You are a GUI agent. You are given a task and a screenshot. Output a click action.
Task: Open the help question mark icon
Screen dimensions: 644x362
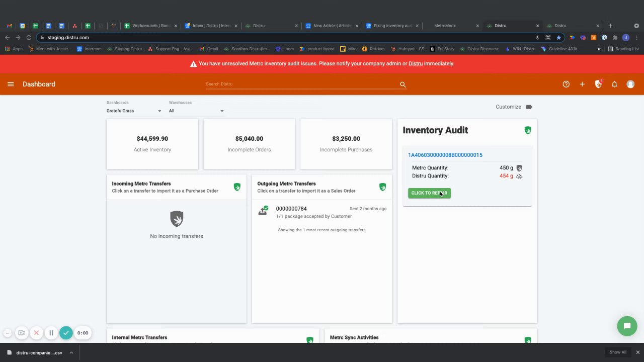coord(566,84)
